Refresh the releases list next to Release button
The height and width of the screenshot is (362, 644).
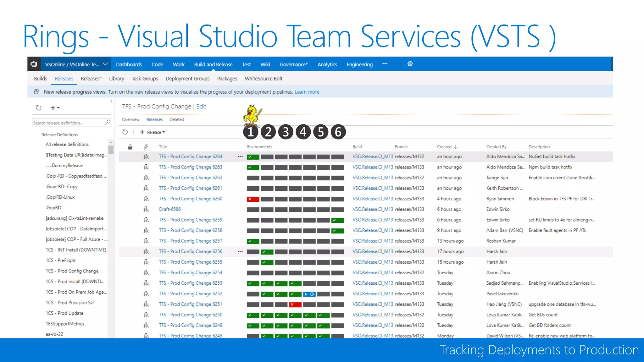125,132
